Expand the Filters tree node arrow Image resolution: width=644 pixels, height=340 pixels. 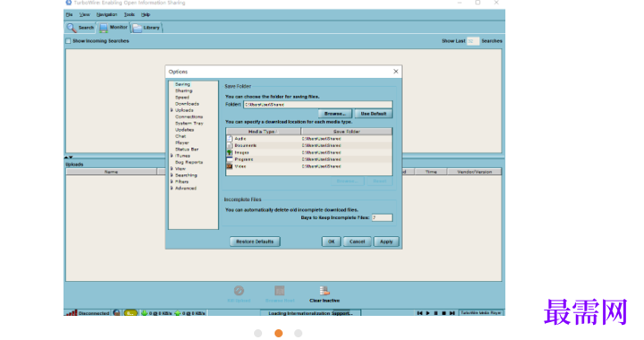click(x=172, y=182)
